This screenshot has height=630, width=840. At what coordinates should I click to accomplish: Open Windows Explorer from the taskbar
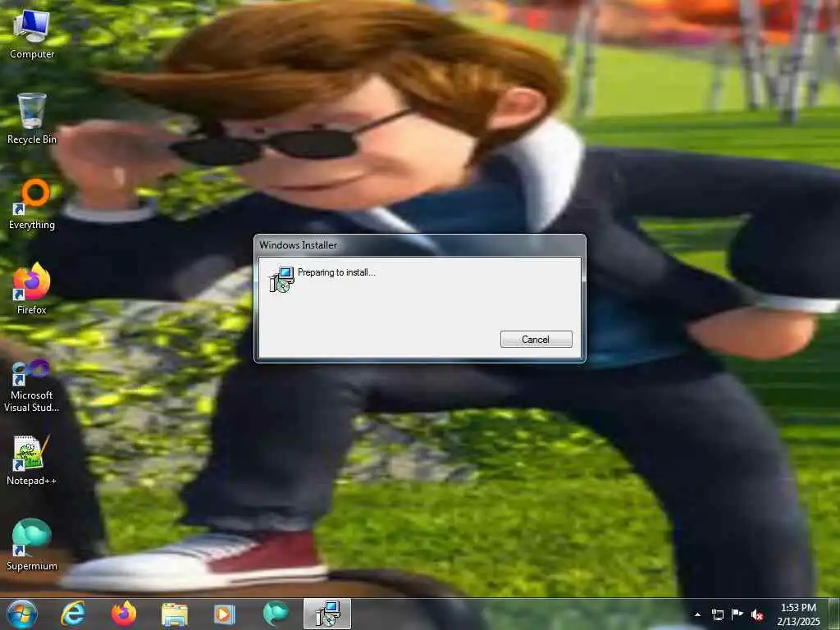[x=175, y=614]
